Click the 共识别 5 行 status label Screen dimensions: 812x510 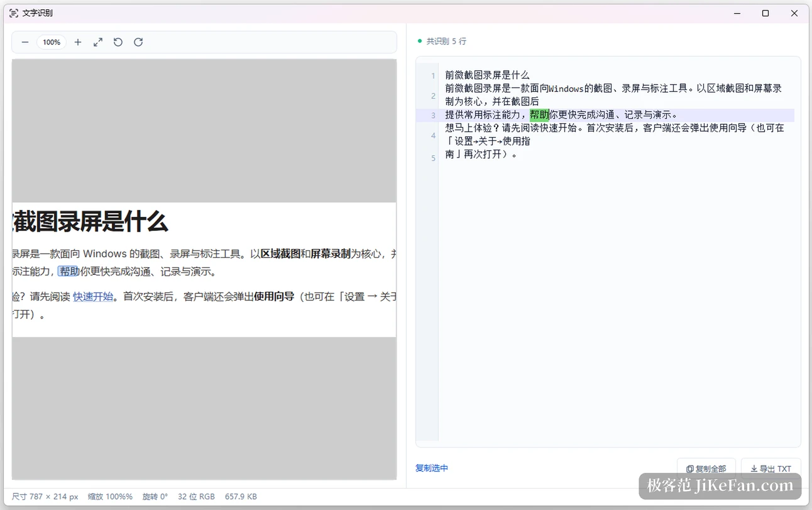click(446, 41)
